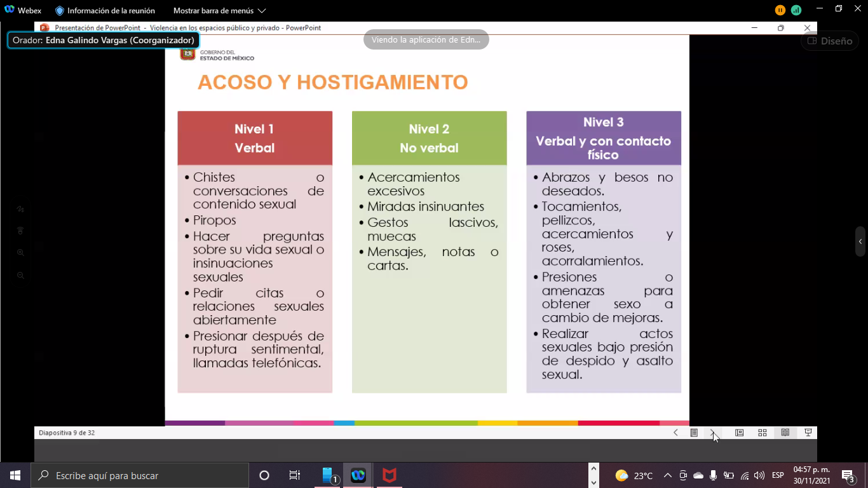This screenshot has height=488, width=868.
Task: Switch to Slide Sorter grid view
Action: (x=763, y=433)
